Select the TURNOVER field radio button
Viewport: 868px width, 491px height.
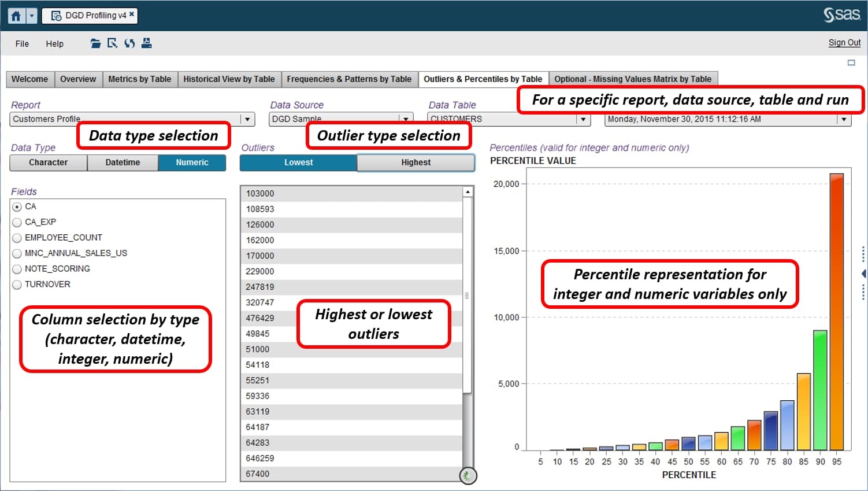coord(17,284)
